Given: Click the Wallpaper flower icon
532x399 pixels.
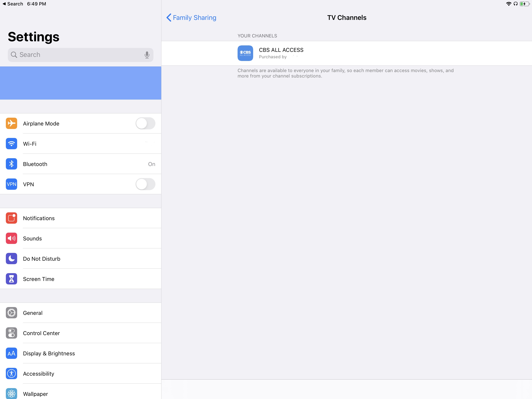Looking at the screenshot, I should pyautogui.click(x=11, y=393).
